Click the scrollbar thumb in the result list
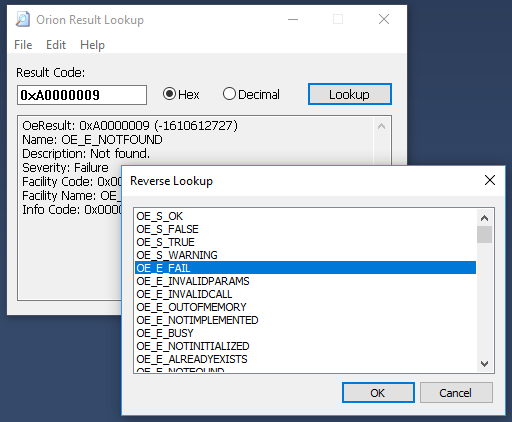This screenshot has height=422, width=512. coord(484,235)
